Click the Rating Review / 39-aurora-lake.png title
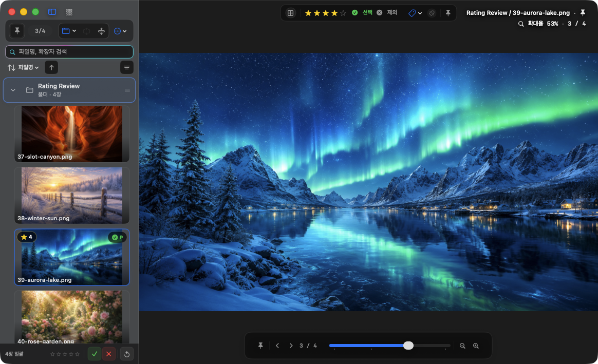Viewport: 598px width, 364px height. coord(518,12)
